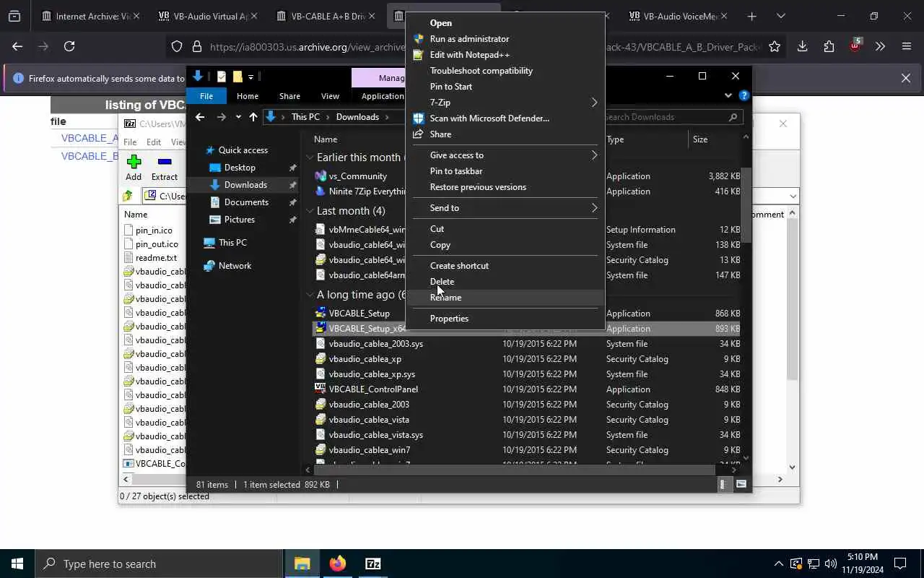Choose Restore previous versions

[x=478, y=187]
